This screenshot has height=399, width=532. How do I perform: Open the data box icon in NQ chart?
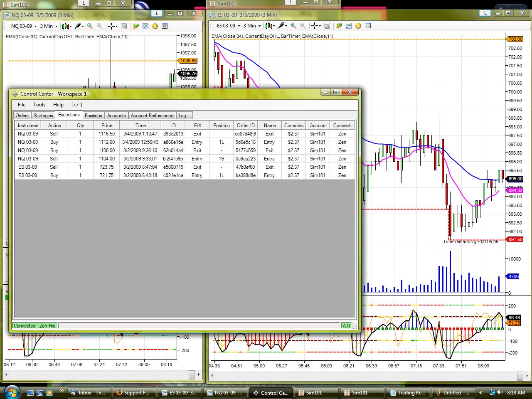(x=124, y=26)
